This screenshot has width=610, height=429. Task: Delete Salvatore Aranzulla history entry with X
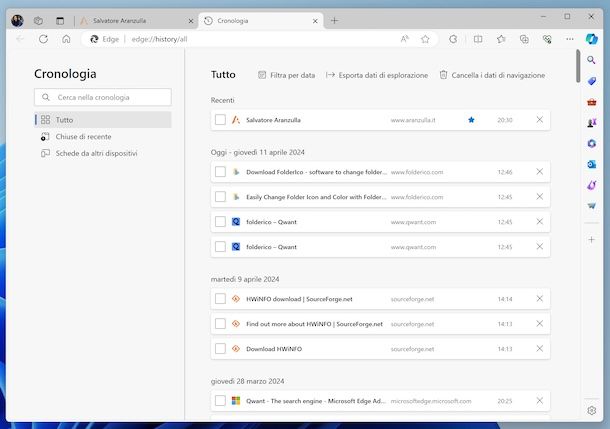pos(540,120)
